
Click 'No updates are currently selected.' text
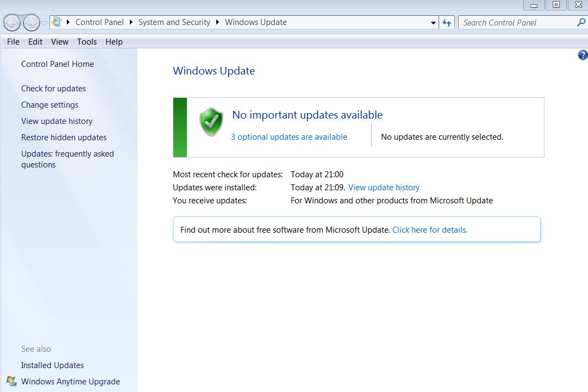[x=442, y=137]
